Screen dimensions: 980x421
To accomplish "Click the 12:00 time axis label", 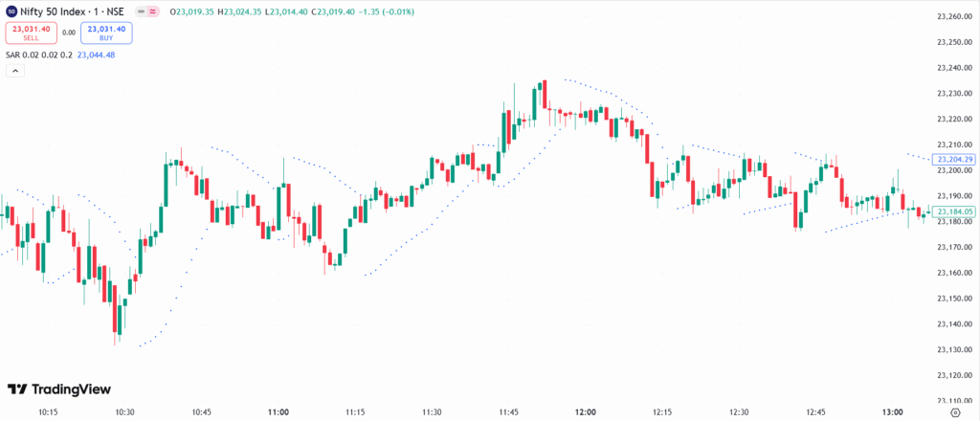I will pyautogui.click(x=586, y=411).
